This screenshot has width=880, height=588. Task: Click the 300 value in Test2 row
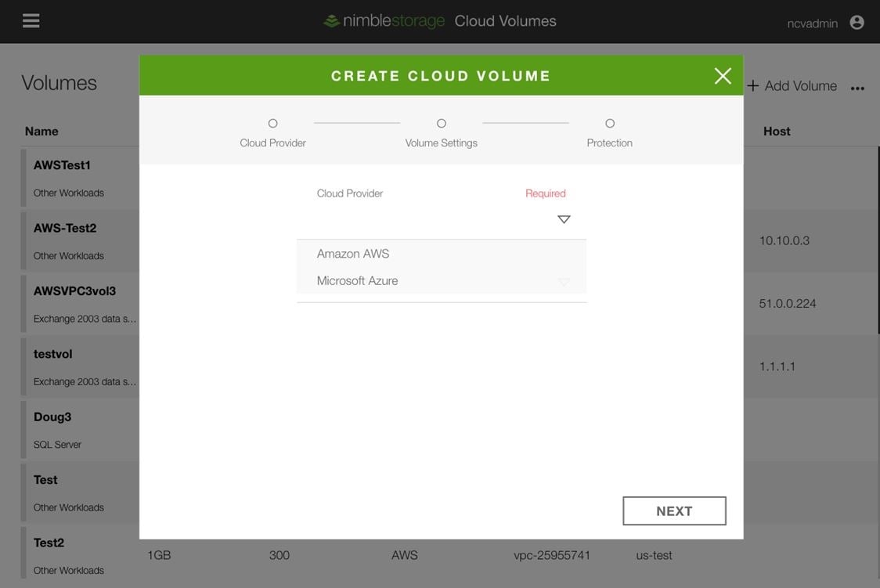[x=279, y=555]
